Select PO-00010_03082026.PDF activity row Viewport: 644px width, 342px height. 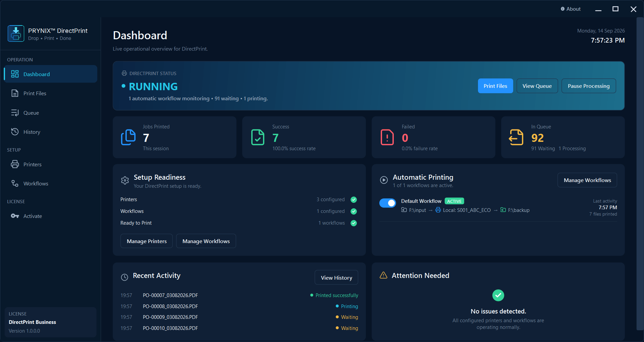point(239,328)
